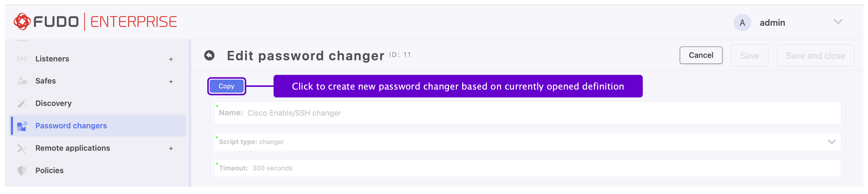Image resolution: width=868 pixels, height=194 pixels.
Task: Expand the Listeners plus button
Action: pos(171,59)
